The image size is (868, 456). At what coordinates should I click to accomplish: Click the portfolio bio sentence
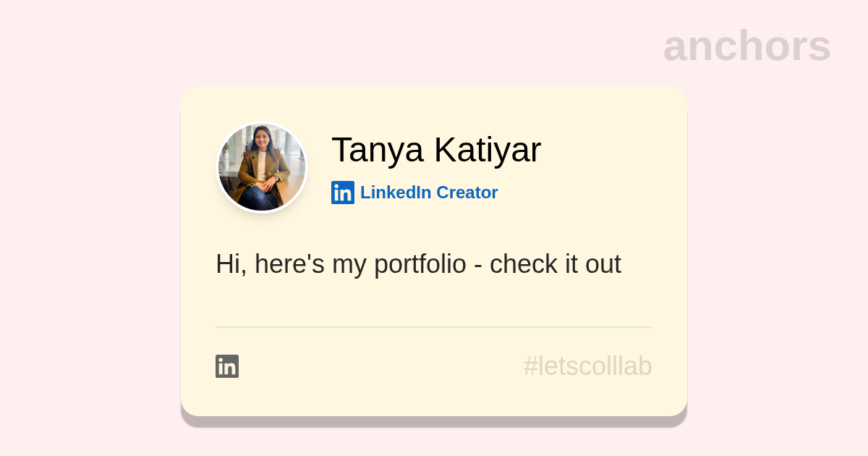[x=418, y=264]
